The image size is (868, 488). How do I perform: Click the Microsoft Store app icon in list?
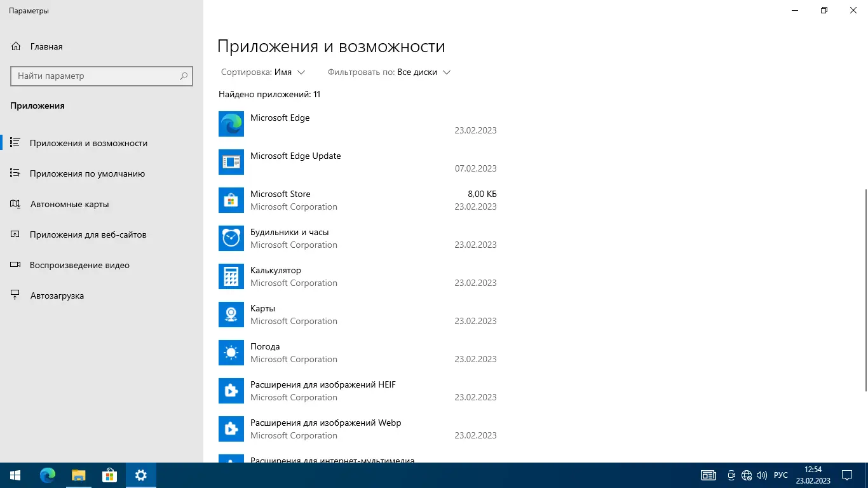tap(231, 200)
